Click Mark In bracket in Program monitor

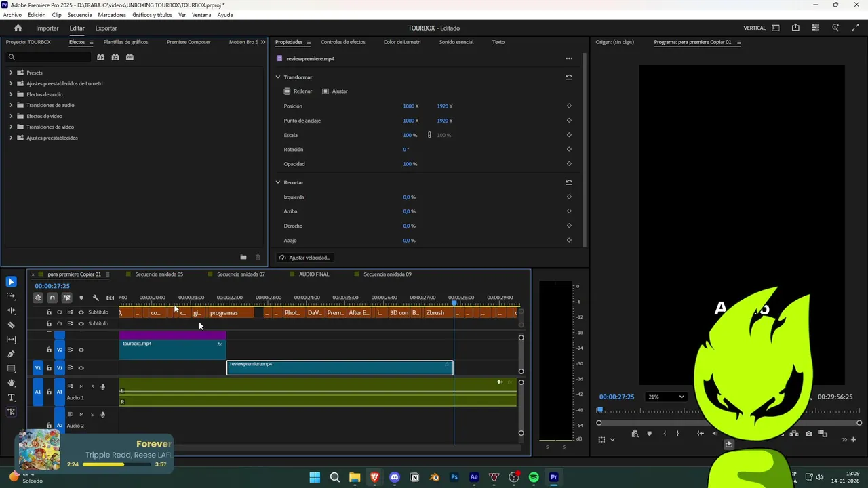665,434
